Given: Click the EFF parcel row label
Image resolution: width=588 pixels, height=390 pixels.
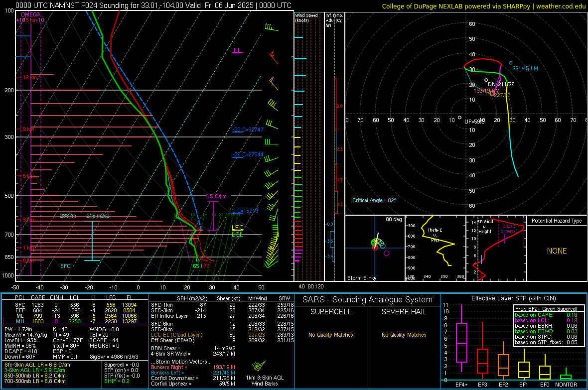Looking at the screenshot, I should tap(20, 310).
